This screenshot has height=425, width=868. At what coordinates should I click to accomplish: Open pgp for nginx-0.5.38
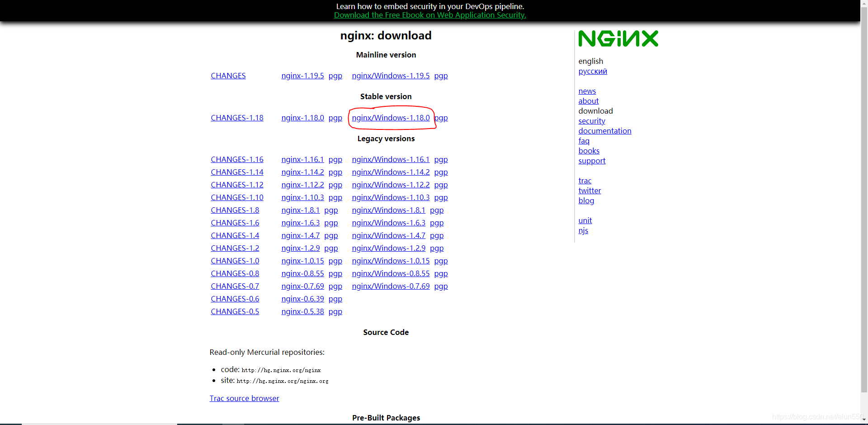335,311
